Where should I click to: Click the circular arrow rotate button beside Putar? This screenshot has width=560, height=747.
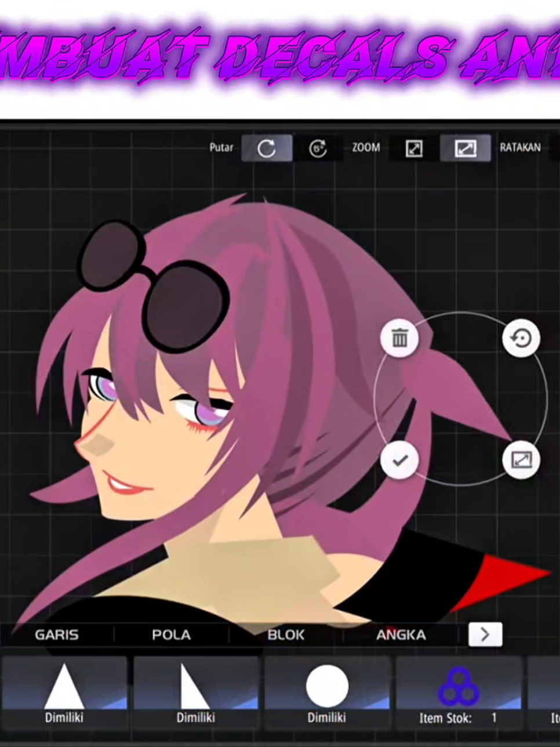click(267, 148)
